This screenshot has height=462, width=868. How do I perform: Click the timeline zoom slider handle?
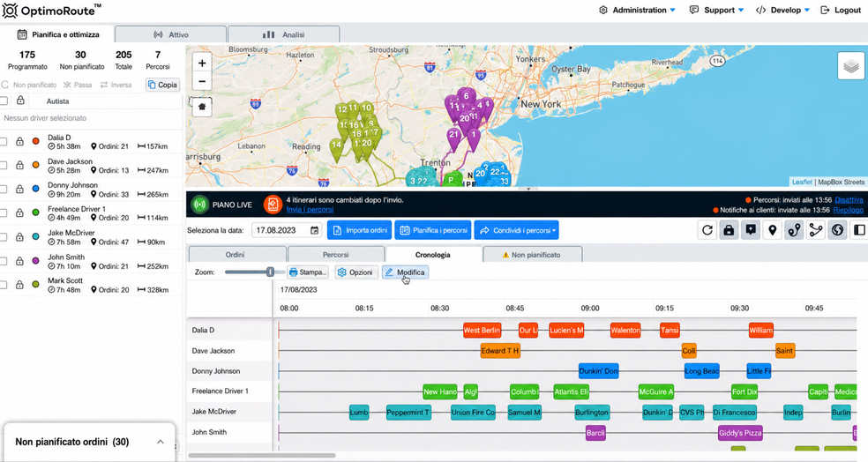(270, 272)
